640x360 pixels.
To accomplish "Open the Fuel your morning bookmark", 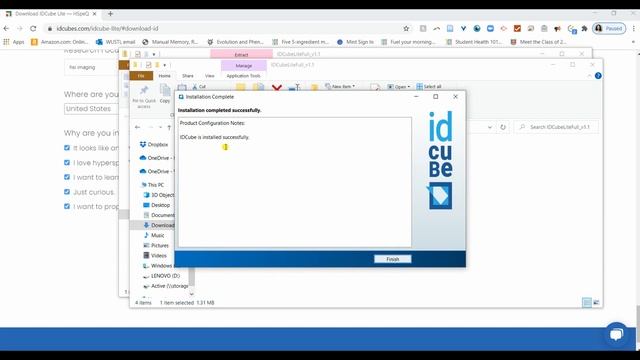I will click(409, 42).
